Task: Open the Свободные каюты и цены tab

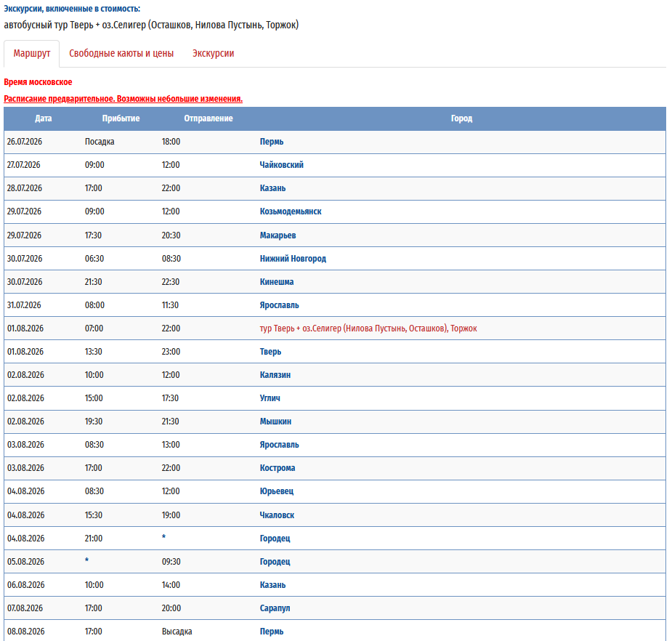Action: point(121,54)
